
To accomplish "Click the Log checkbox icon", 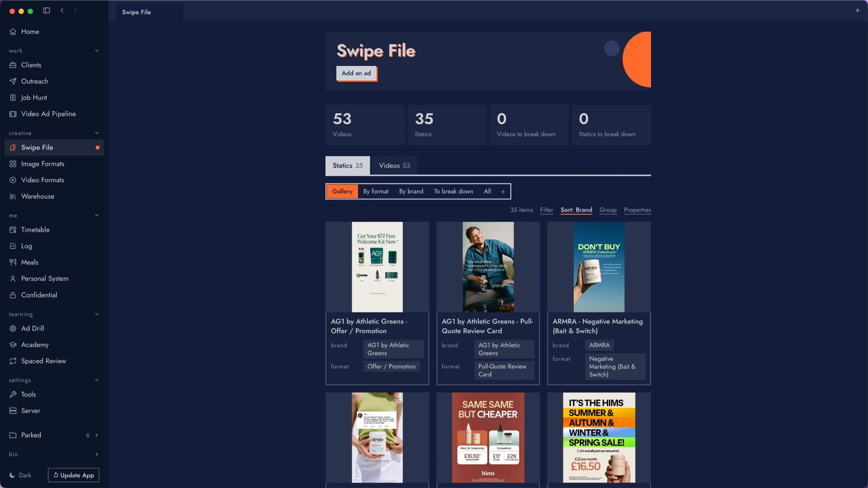I will point(13,246).
